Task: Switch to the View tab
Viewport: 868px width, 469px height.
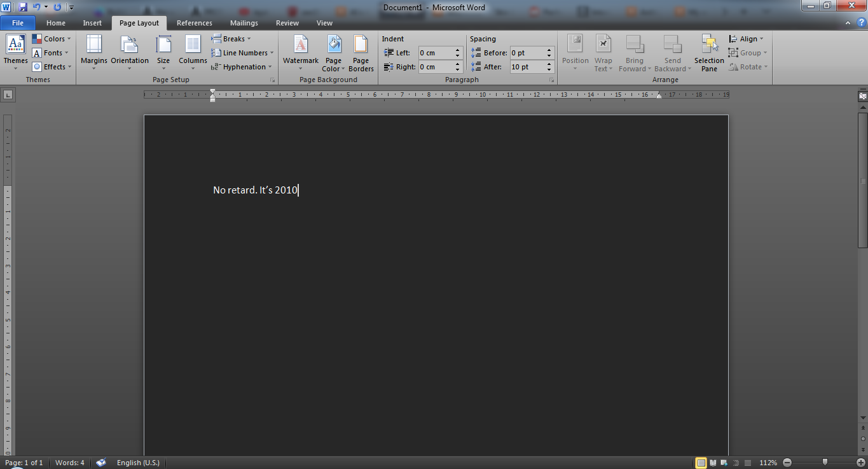Action: [x=324, y=23]
